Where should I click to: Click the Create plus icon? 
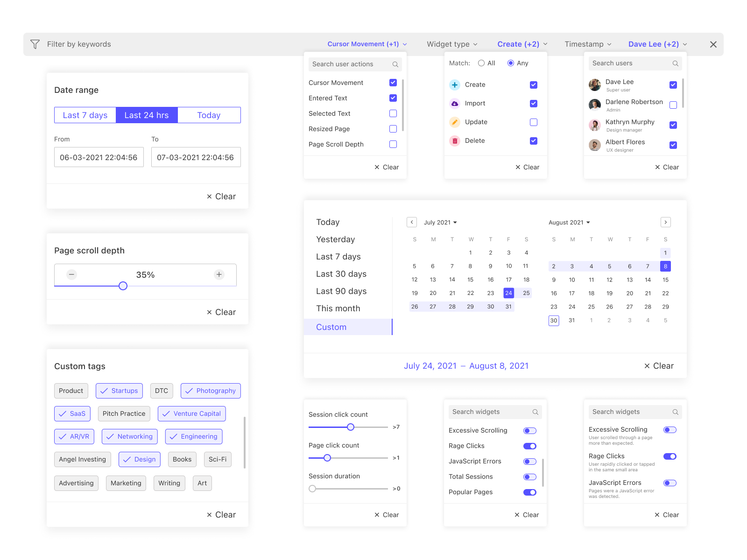[x=454, y=85]
